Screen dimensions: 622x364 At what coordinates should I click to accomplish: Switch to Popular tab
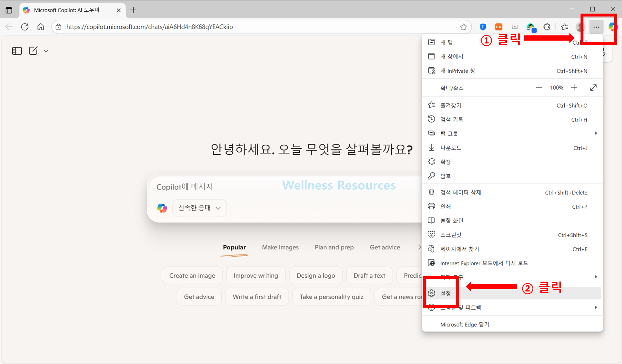pyautogui.click(x=234, y=247)
